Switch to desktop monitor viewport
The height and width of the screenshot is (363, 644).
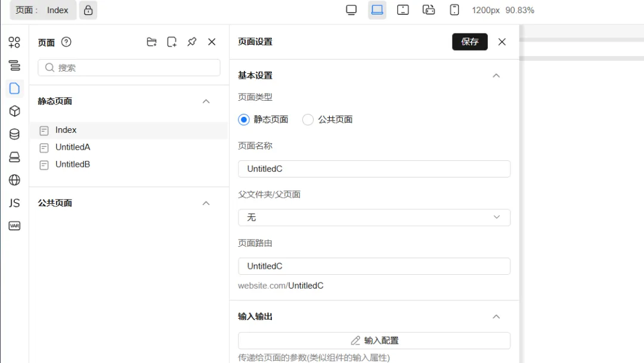351,10
